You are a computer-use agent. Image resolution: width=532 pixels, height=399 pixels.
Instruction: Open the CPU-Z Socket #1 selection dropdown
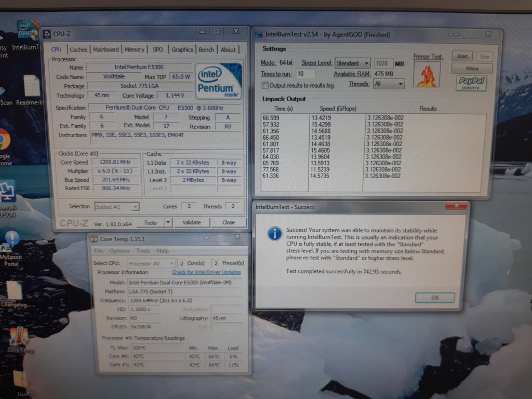[117, 207]
